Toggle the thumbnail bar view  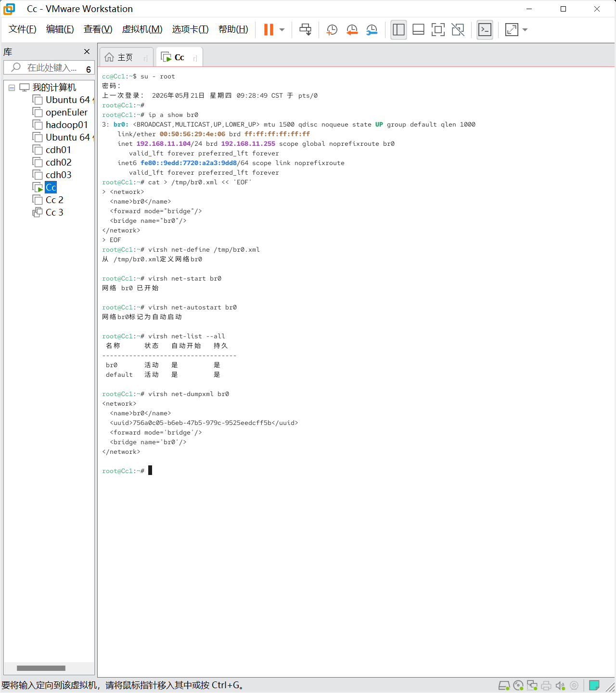coord(419,30)
